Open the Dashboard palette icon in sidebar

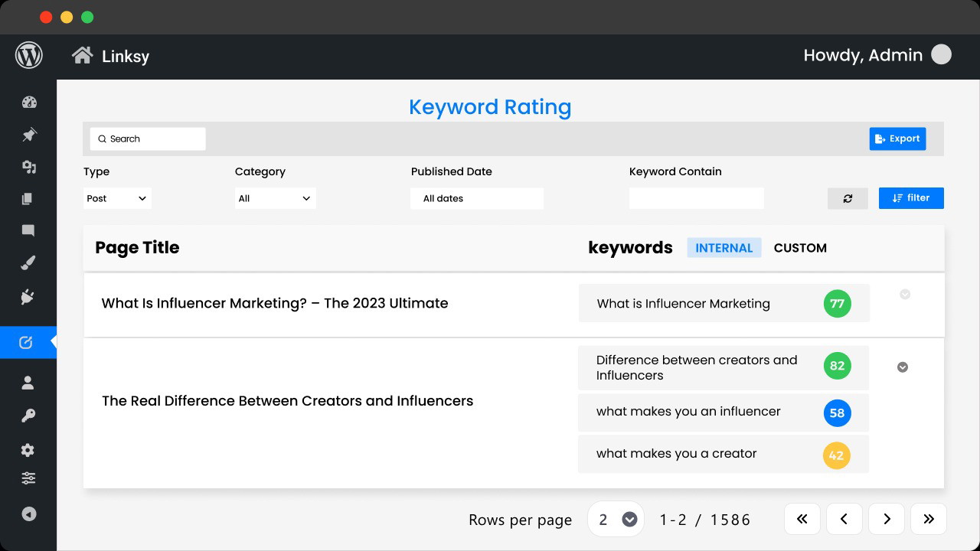(x=29, y=103)
